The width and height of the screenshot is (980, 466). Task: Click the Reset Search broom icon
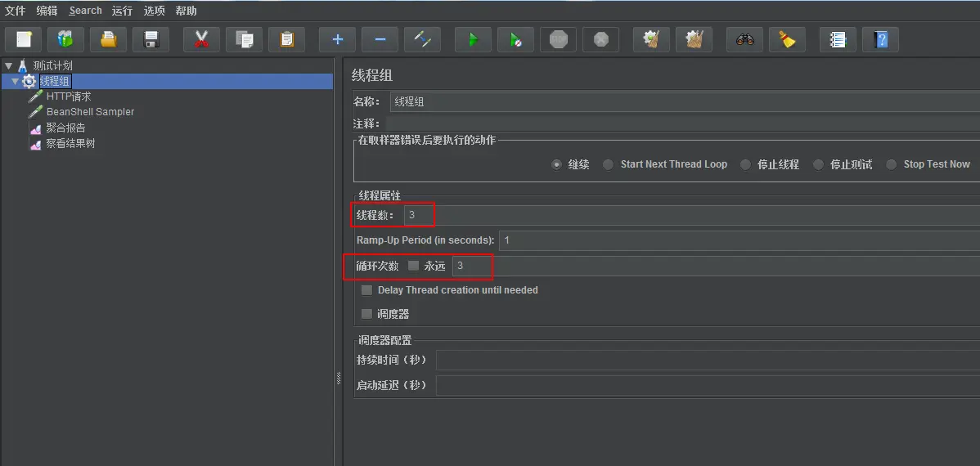(788, 39)
